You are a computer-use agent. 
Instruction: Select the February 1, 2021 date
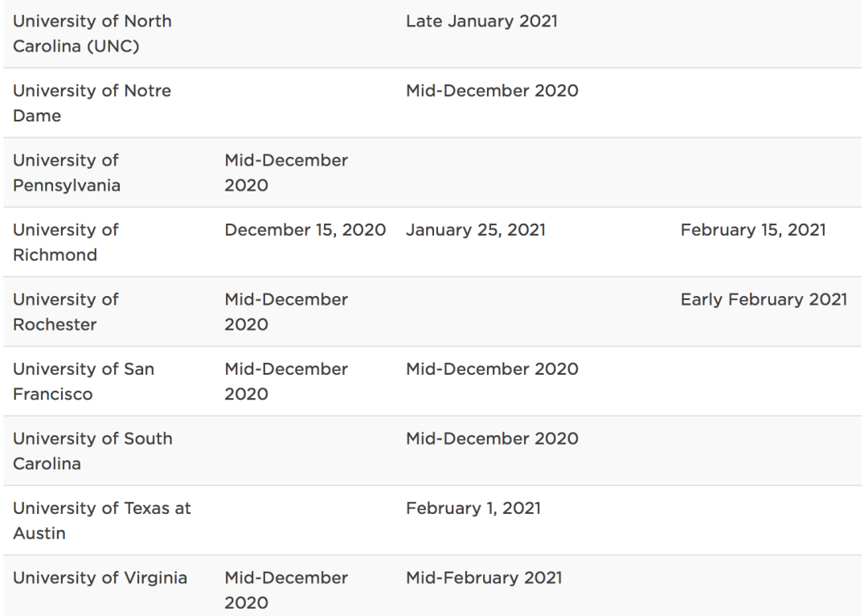click(473, 508)
